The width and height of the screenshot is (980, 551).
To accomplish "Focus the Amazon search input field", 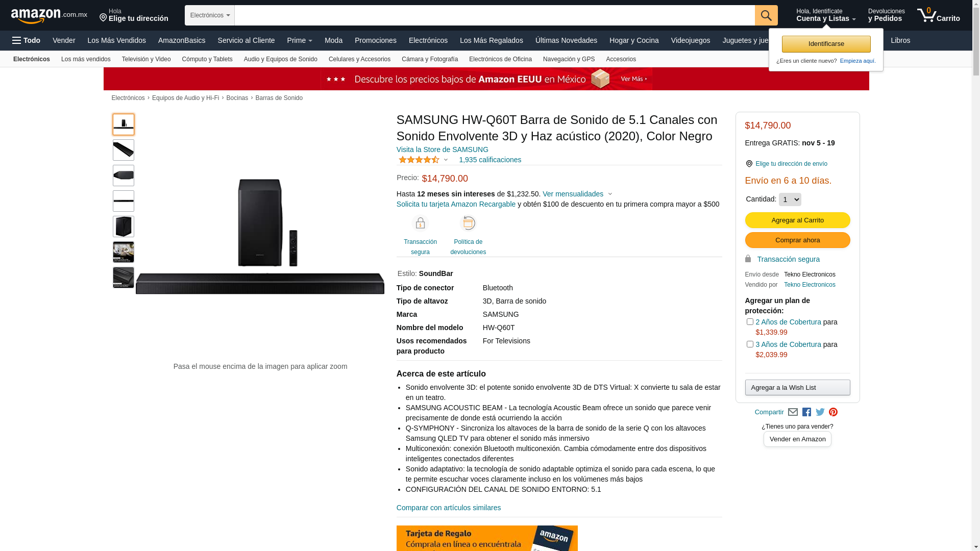I will coord(495,15).
